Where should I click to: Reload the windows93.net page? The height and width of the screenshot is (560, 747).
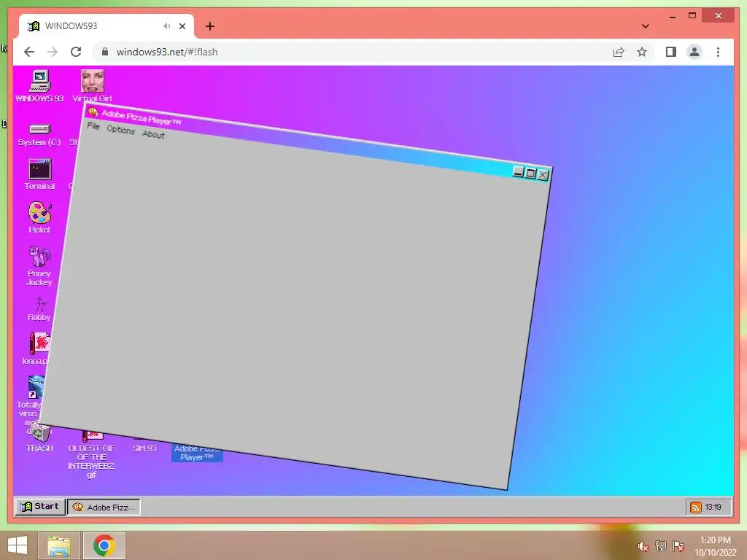(76, 52)
